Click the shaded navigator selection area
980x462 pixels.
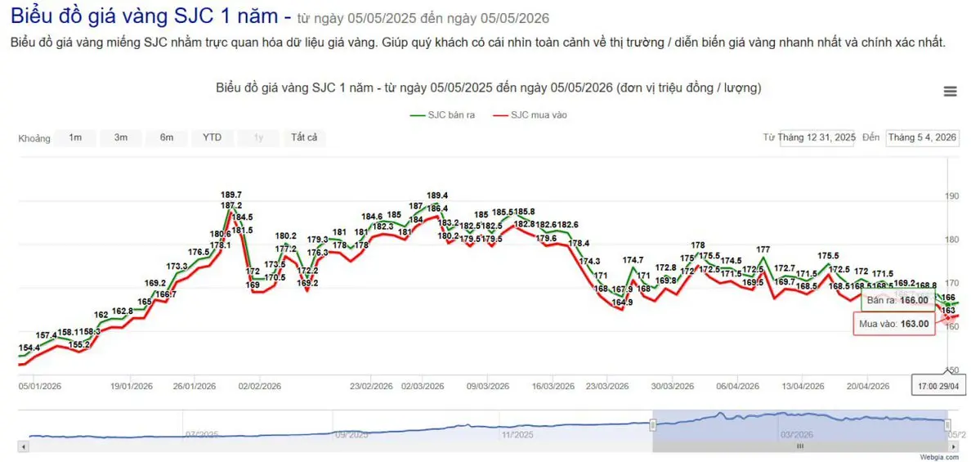[x=800, y=425]
